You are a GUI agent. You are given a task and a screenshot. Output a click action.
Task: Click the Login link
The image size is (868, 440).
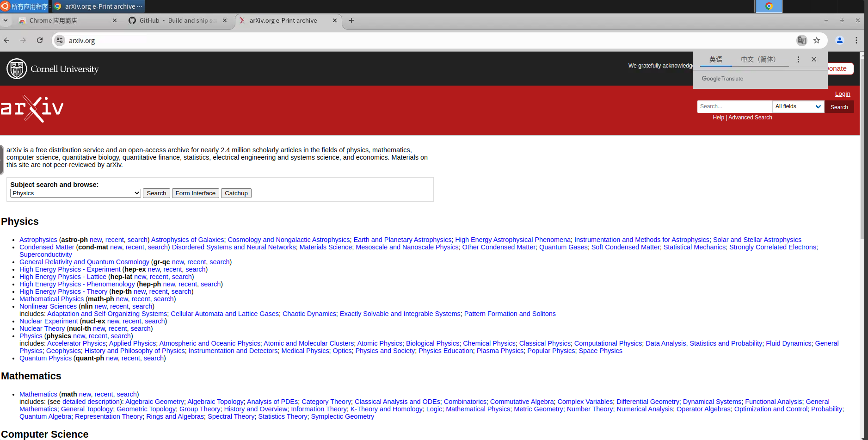tap(843, 94)
